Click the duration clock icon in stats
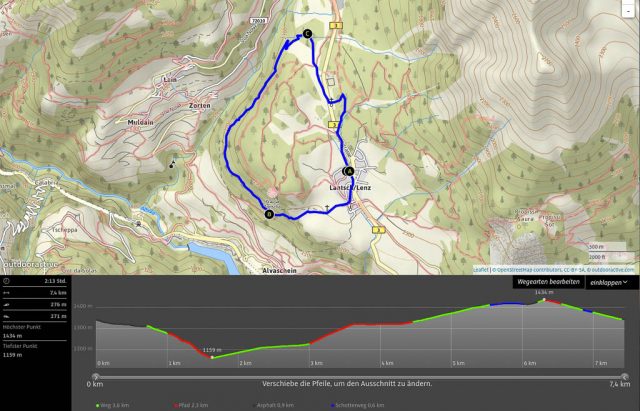The height and width of the screenshot is (411, 640). 6,281
